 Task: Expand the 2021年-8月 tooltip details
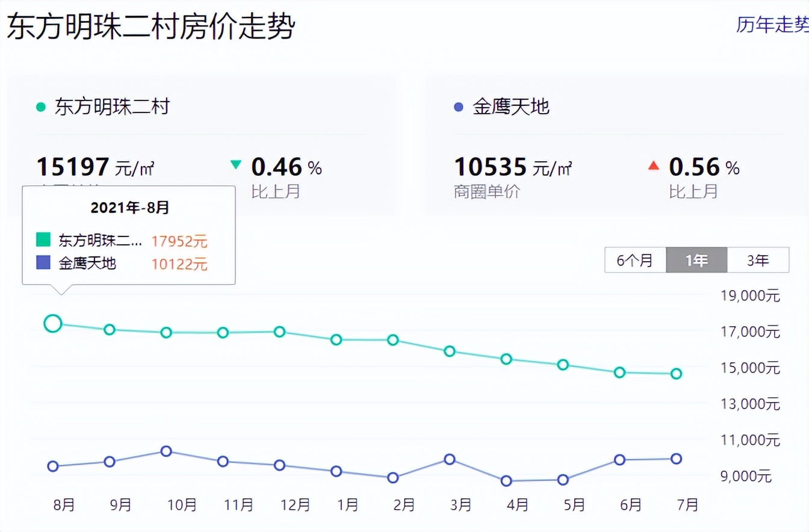point(130,208)
